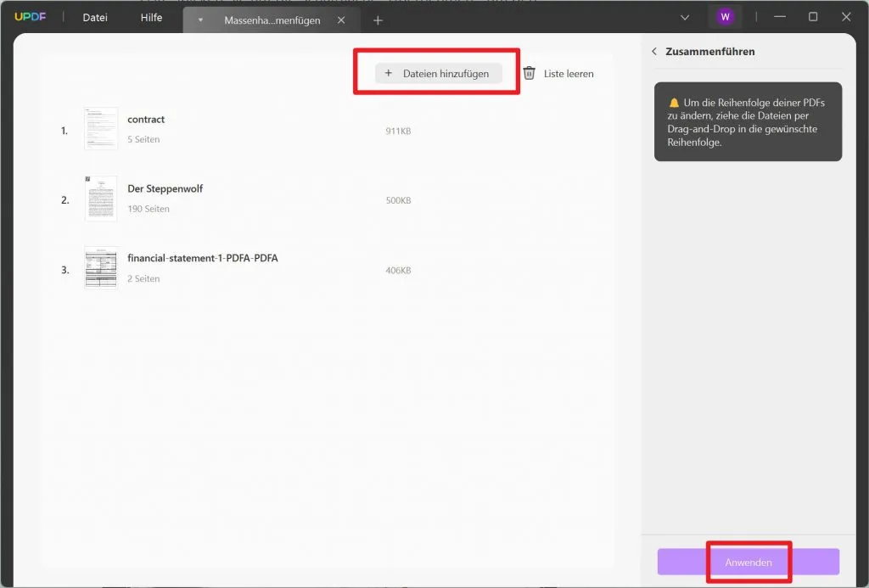Click the 2 Seiten page count

[143, 279]
